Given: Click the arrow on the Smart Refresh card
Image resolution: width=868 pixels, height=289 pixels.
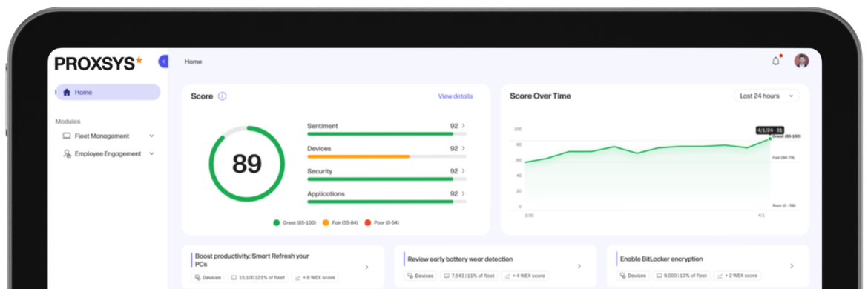Looking at the screenshot, I should pos(366,267).
